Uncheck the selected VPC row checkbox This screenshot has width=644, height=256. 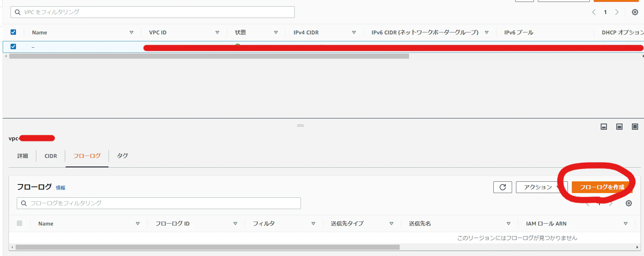(x=13, y=46)
